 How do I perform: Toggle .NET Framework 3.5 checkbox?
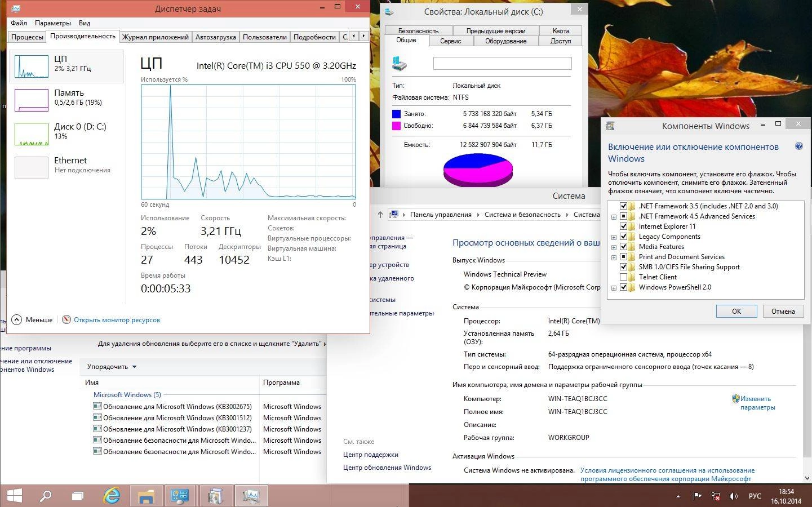pos(623,206)
